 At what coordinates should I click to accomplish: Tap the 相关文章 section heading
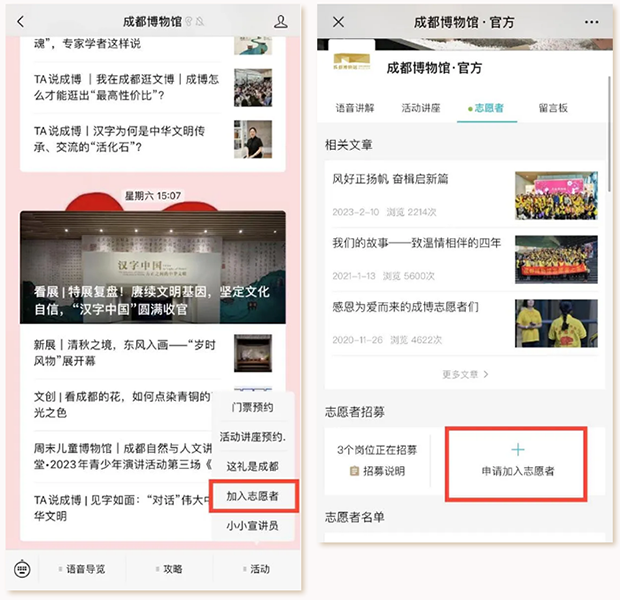[348, 145]
